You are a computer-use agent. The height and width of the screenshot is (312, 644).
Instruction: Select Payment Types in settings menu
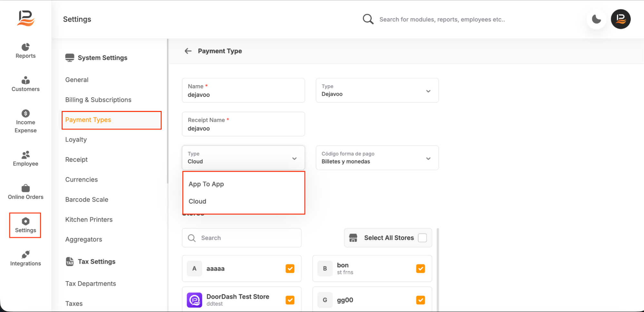click(x=88, y=120)
